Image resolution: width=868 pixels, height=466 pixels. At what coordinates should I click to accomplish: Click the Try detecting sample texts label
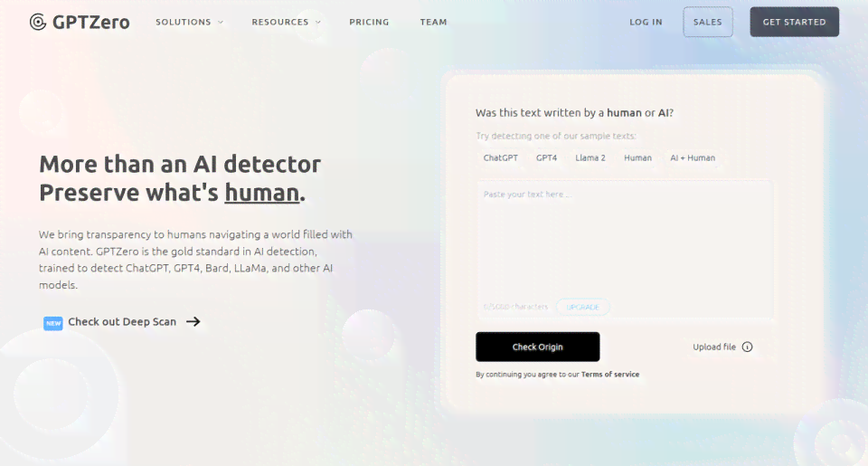click(x=556, y=136)
